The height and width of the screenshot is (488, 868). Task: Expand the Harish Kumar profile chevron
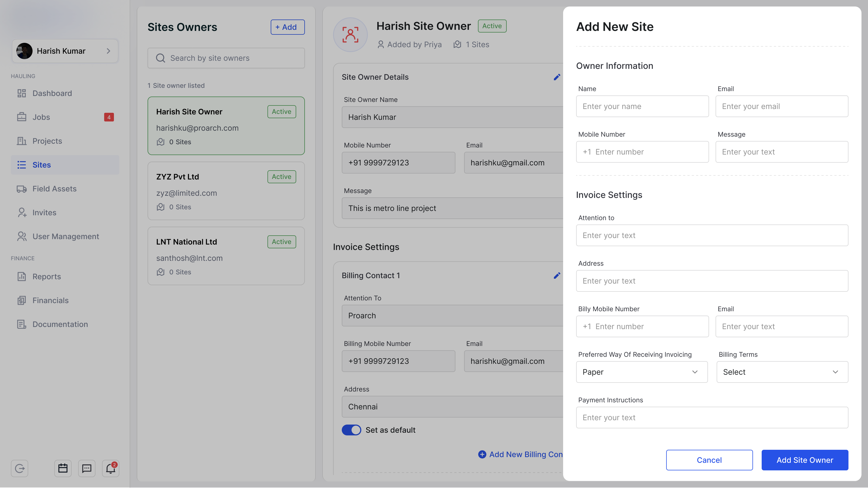[108, 51]
